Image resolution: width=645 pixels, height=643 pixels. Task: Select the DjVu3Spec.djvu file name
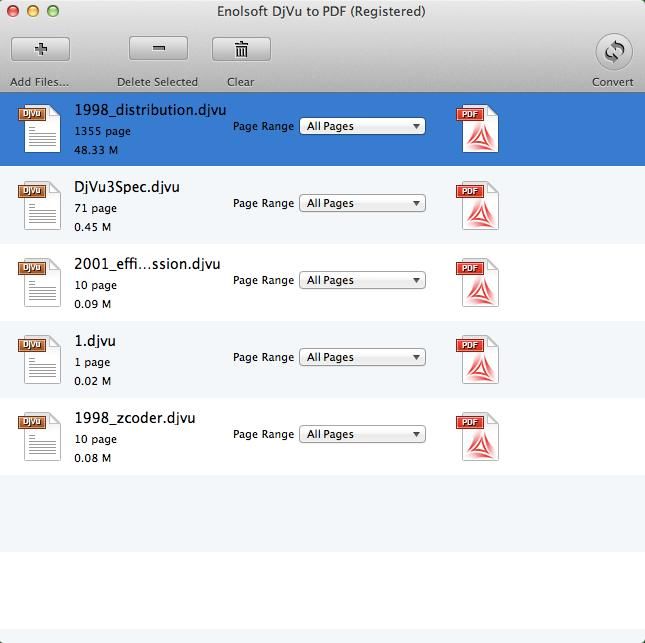click(127, 187)
